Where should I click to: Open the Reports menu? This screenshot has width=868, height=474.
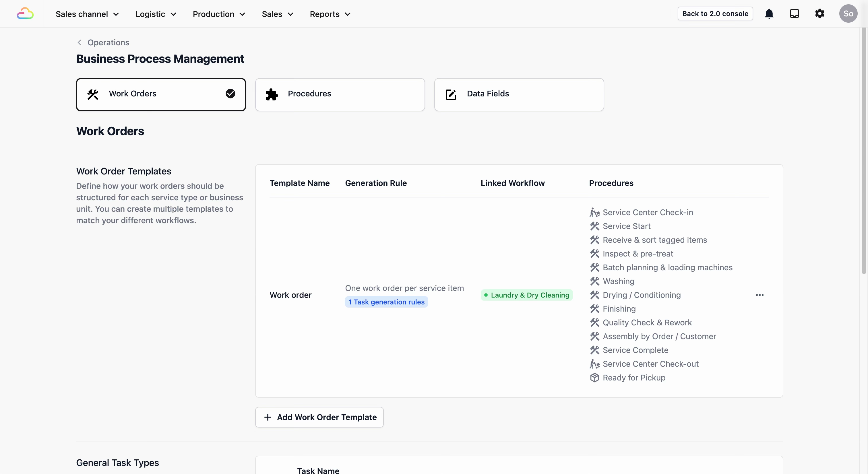[330, 14]
